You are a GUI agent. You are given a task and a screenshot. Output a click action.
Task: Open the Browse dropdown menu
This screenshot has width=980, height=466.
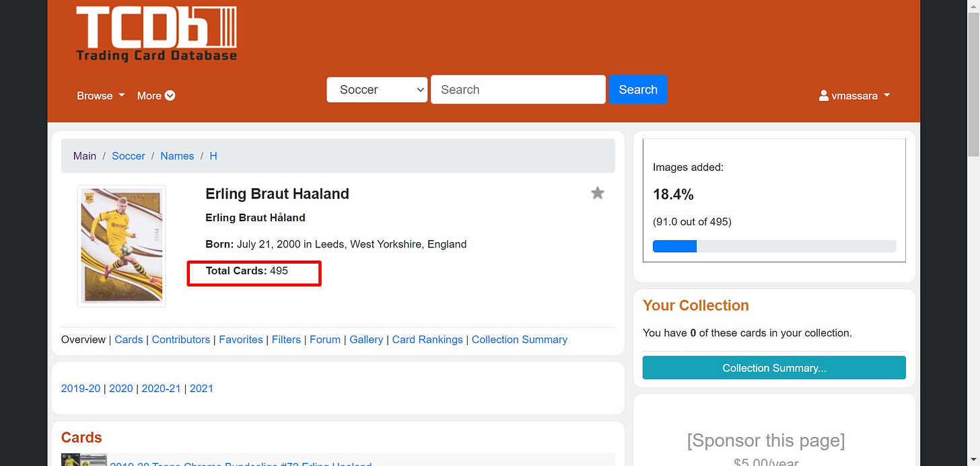pos(101,95)
